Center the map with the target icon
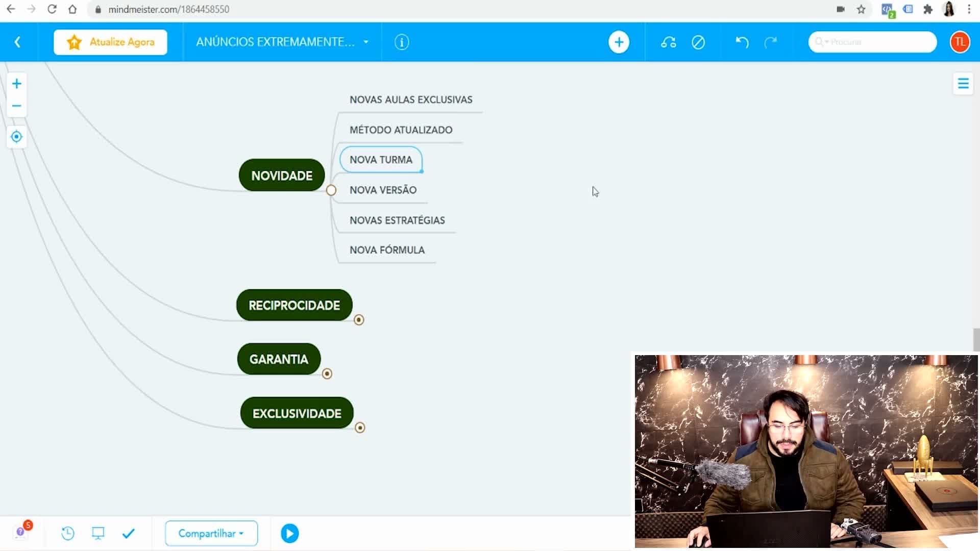Screen dimensions: 980x551 (17, 137)
